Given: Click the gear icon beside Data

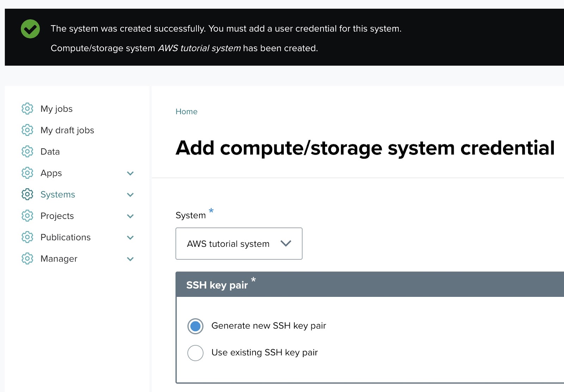Looking at the screenshot, I should pyautogui.click(x=27, y=152).
